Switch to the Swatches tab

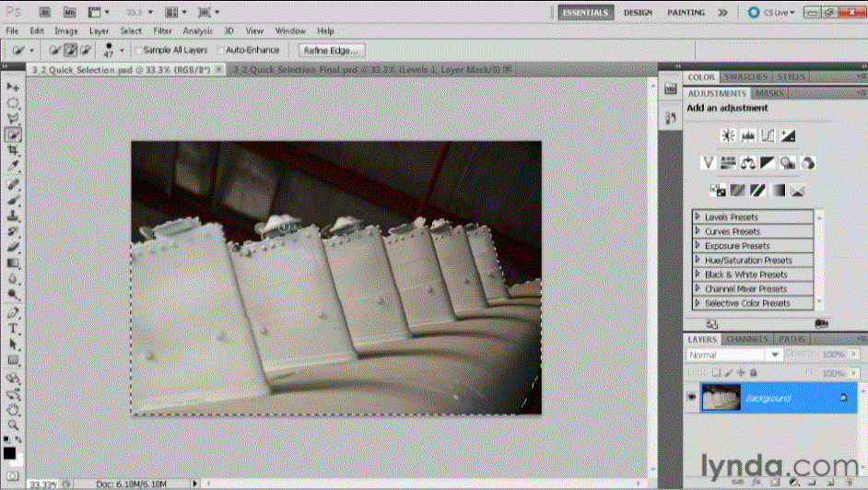click(x=745, y=76)
